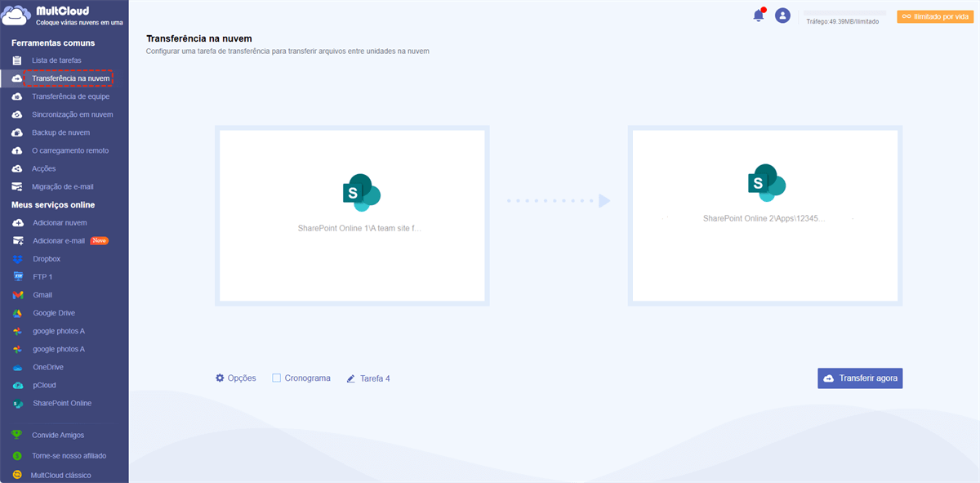
Task: Select destination box SharePoint Online 2
Action: pos(765,216)
